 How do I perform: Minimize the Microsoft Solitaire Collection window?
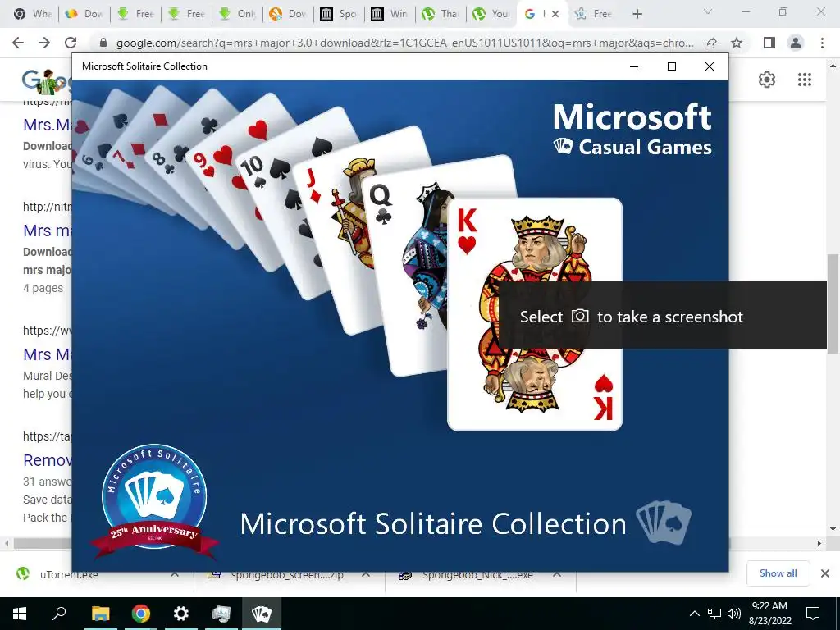pos(634,66)
